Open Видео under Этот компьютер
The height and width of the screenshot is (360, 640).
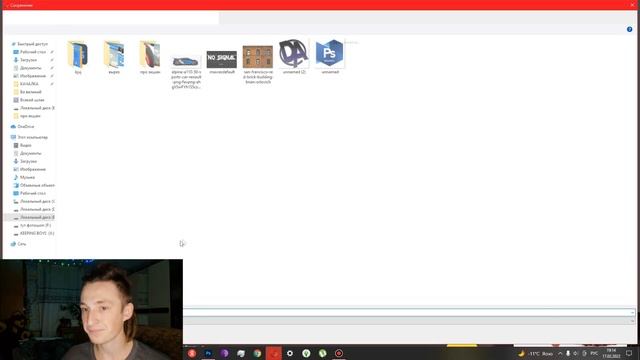[22, 145]
